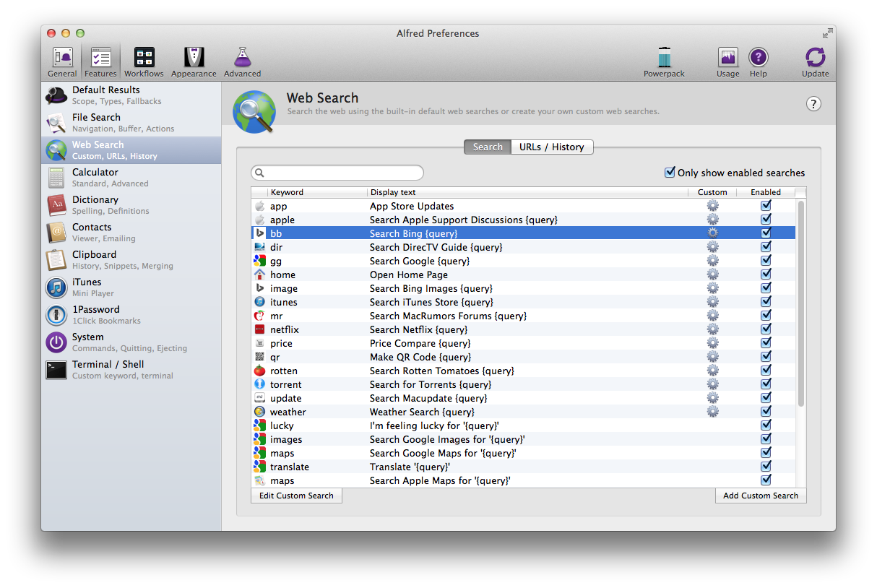The height and width of the screenshot is (588, 877).
Task: Click the custom gear for the itunes row
Action: pyautogui.click(x=712, y=302)
